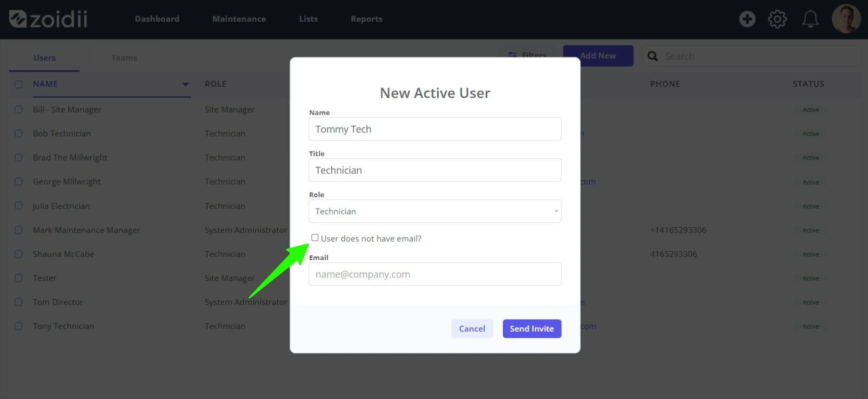Open Reports menu
Viewport: 868px width, 399px height.
(366, 19)
